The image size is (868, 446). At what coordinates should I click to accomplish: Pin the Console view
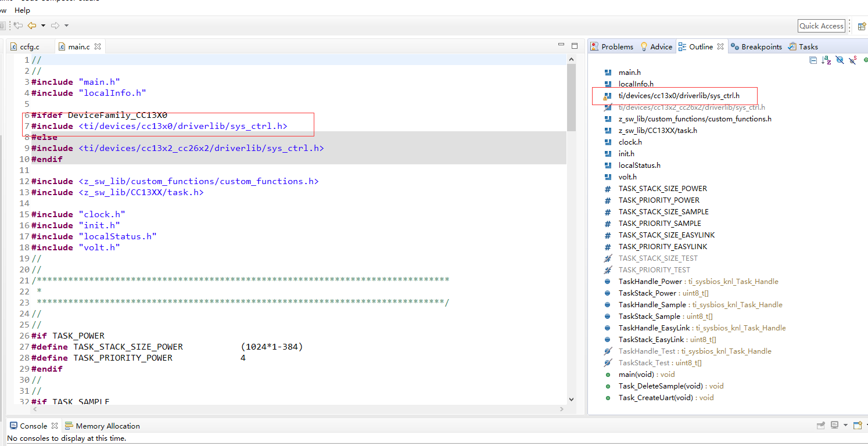pyautogui.click(x=821, y=426)
